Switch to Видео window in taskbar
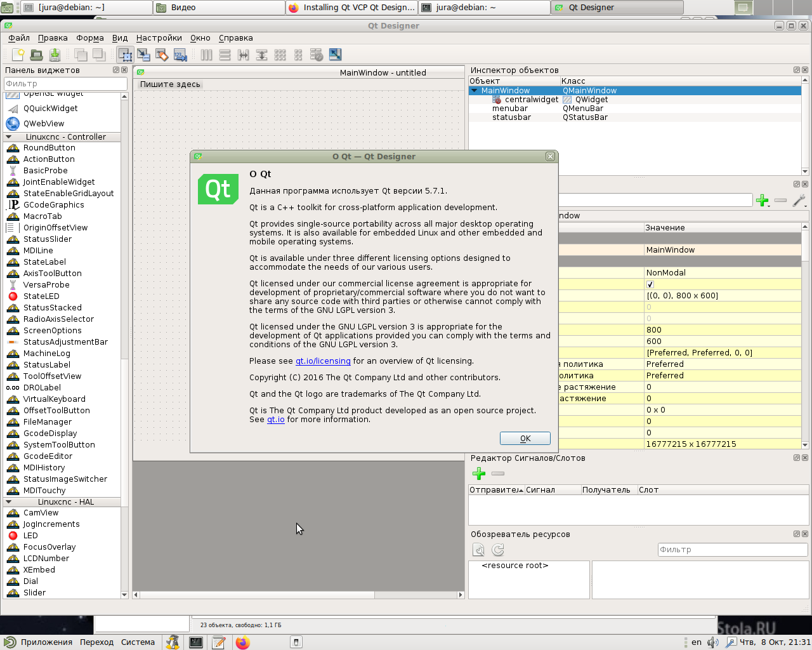 219,8
